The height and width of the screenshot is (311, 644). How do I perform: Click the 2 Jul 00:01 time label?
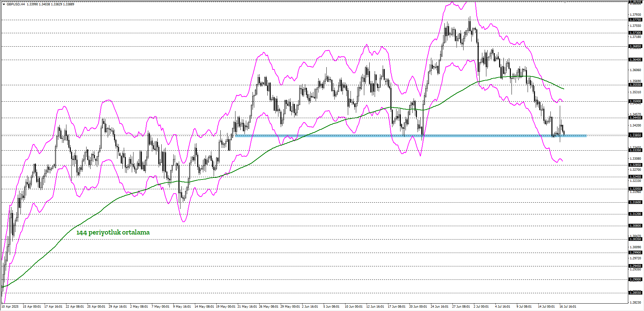pyautogui.click(x=481, y=307)
